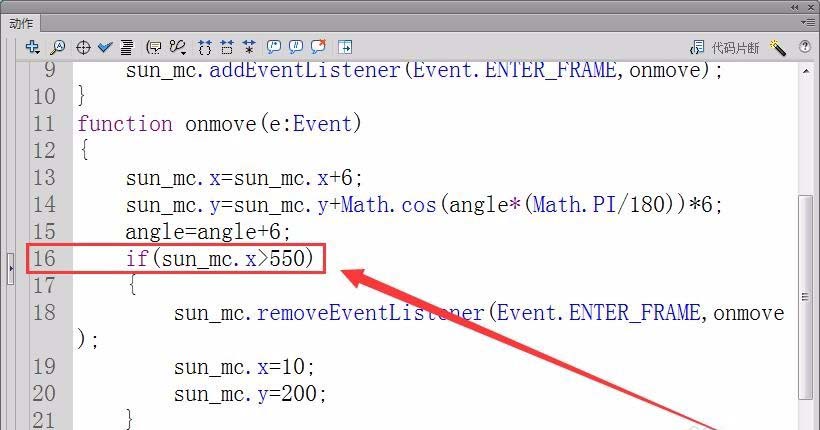Viewport: 820px width, 430px height.
Task: Apply Auto Format to the code
Action: 127,48
